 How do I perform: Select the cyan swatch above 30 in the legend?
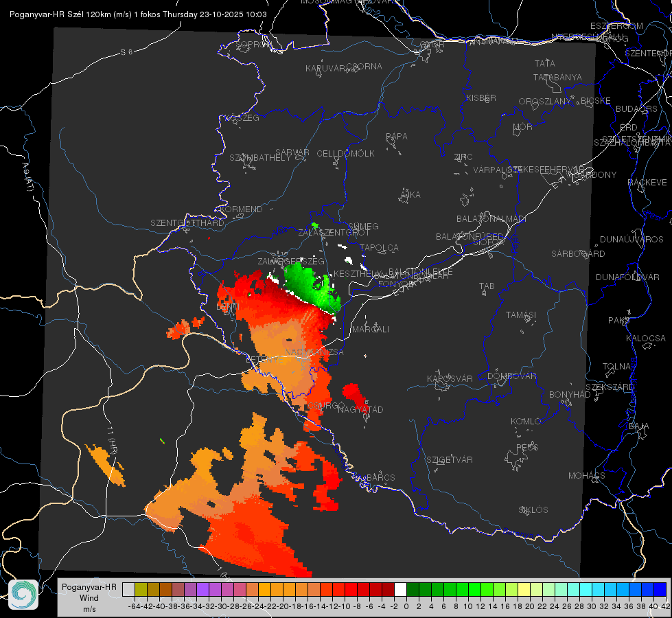586,589
